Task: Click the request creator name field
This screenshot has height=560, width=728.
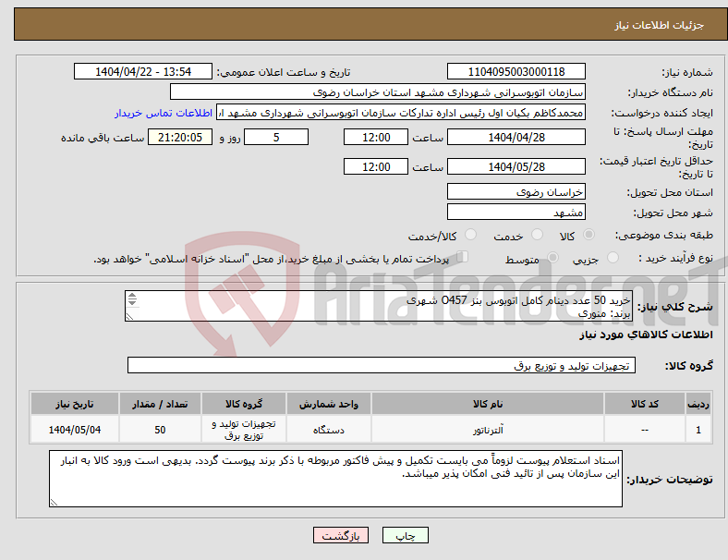Action: click(x=401, y=113)
